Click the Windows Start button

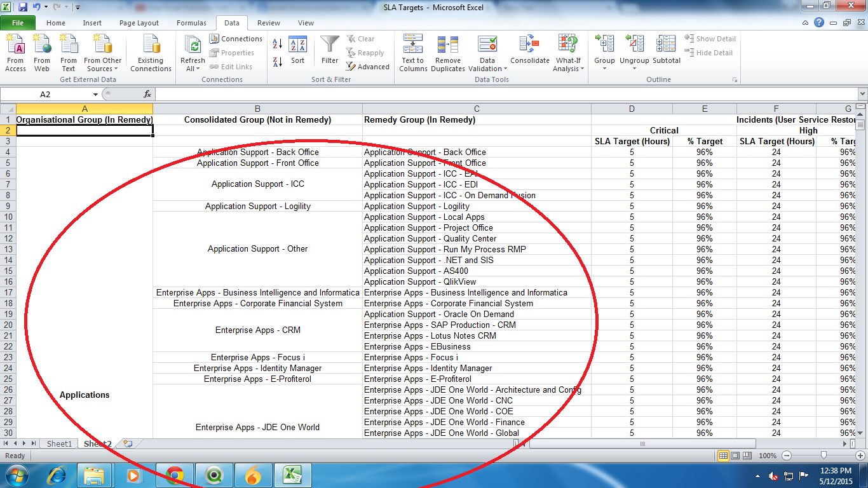point(16,475)
